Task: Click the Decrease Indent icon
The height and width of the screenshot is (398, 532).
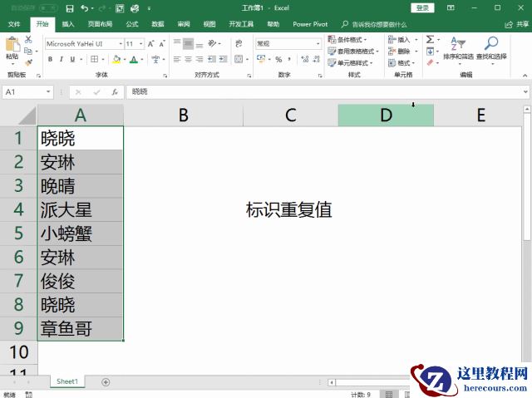Action: tap(212, 59)
